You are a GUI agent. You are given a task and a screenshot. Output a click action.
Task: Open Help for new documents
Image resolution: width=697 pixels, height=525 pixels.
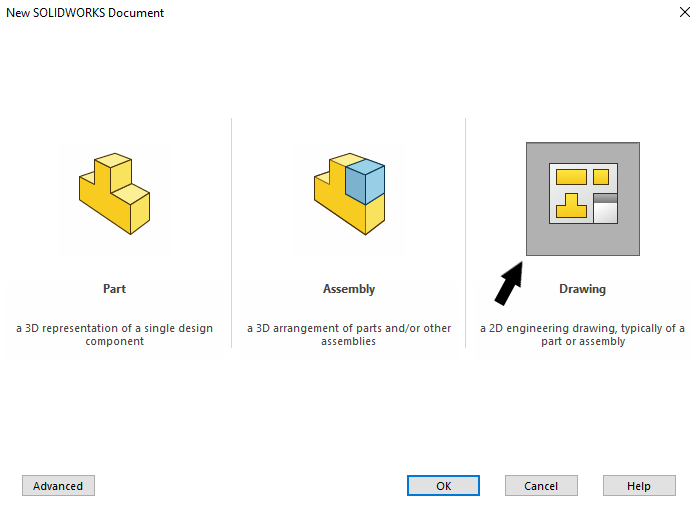638,486
